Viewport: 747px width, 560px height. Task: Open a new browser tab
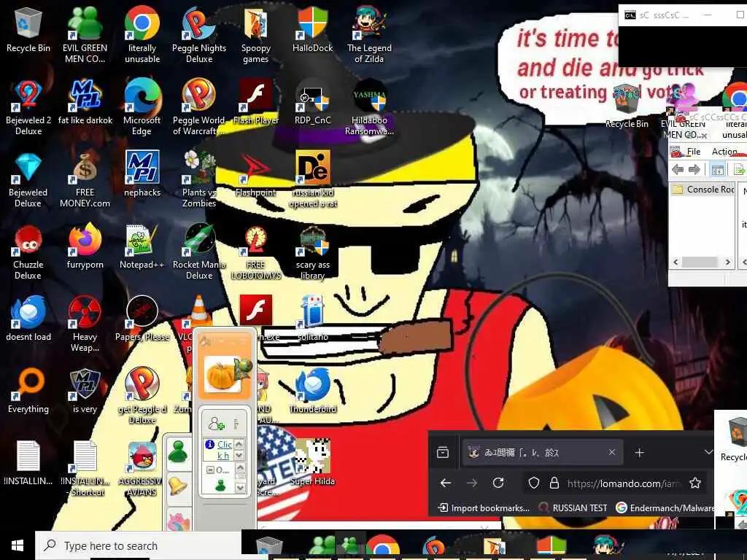click(x=639, y=452)
